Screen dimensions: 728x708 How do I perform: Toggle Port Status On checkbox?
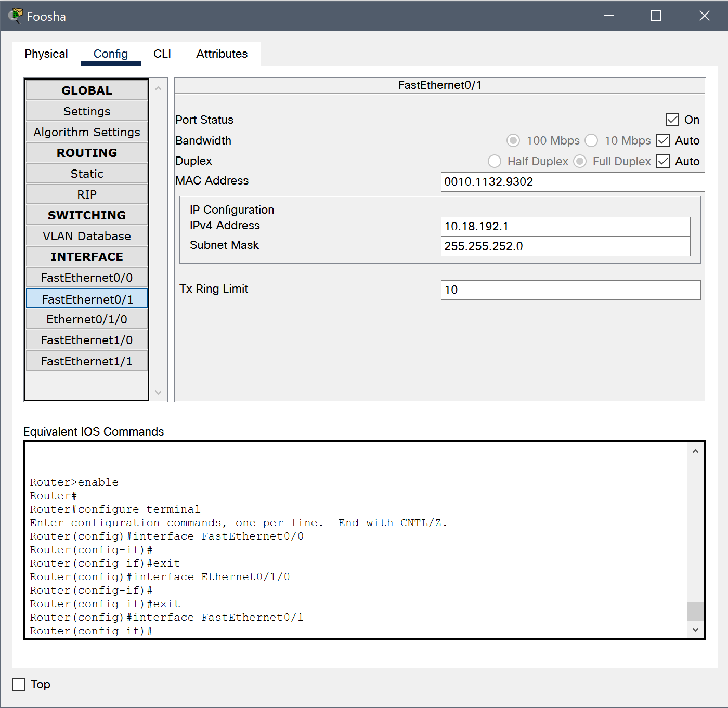672,120
